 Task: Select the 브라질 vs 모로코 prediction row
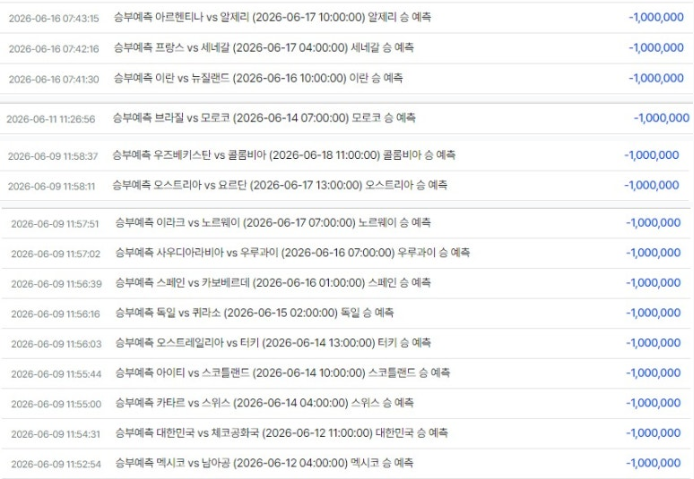click(x=347, y=118)
